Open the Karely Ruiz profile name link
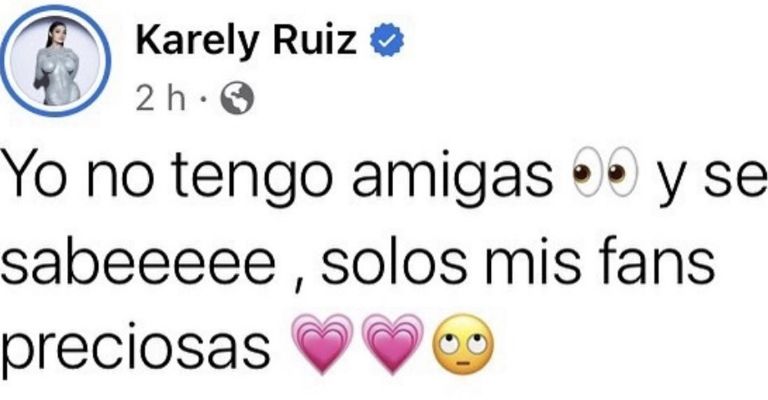This screenshot has height=400, width=768. 246,41
